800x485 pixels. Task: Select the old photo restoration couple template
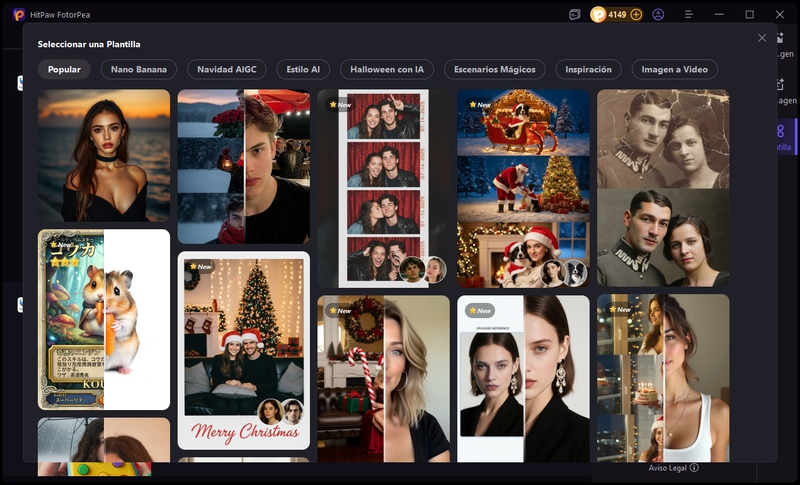pyautogui.click(x=663, y=188)
